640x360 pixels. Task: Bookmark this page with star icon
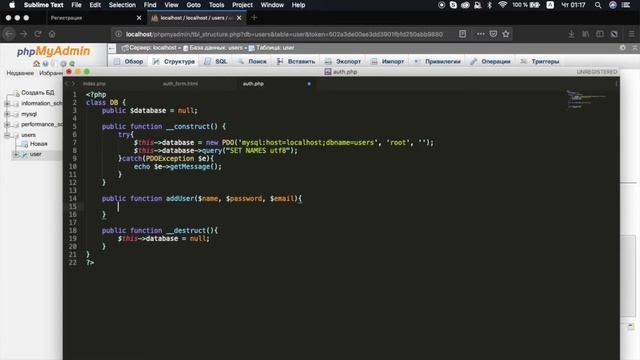(506, 34)
